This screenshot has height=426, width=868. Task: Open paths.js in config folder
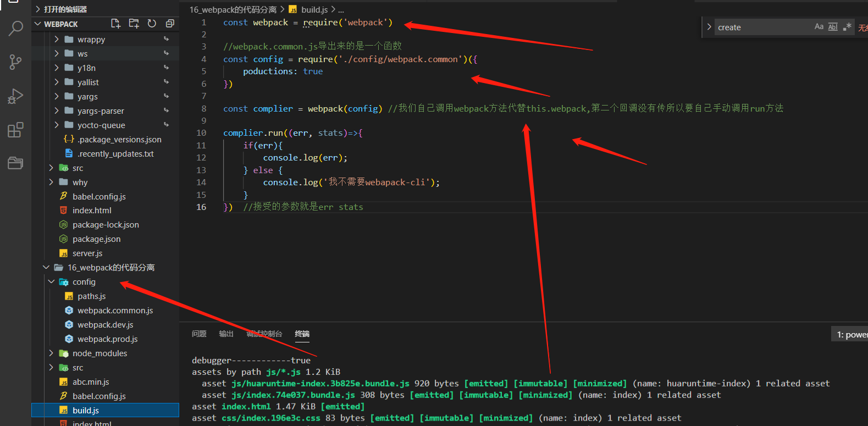[91, 296]
